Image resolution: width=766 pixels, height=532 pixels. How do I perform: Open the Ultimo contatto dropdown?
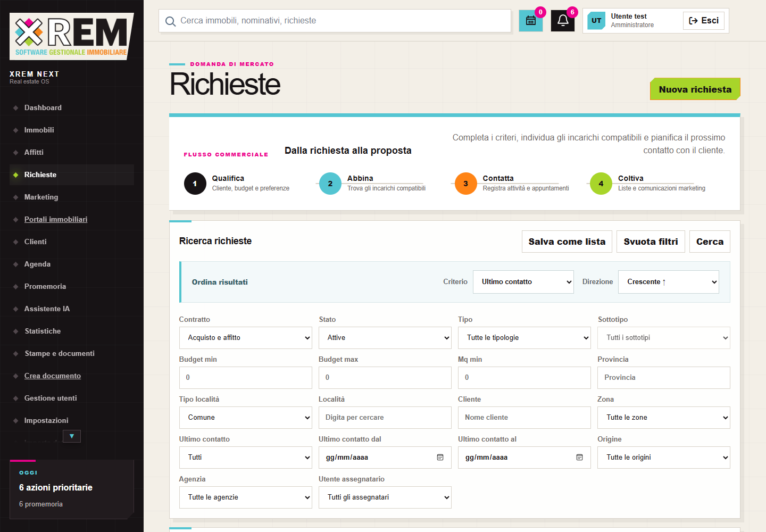246,458
